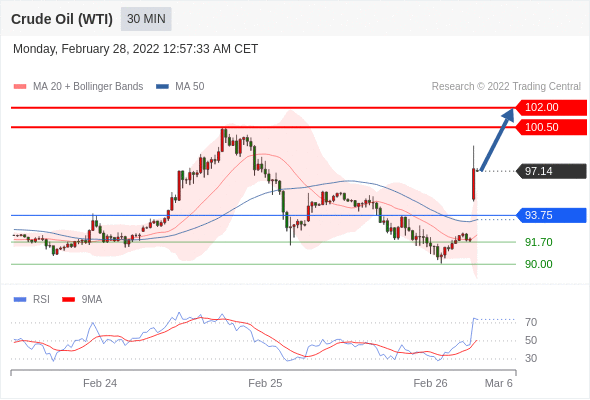The image size is (590, 400).
Task: Click the Feb 25 date axis label
Action: pos(265,383)
